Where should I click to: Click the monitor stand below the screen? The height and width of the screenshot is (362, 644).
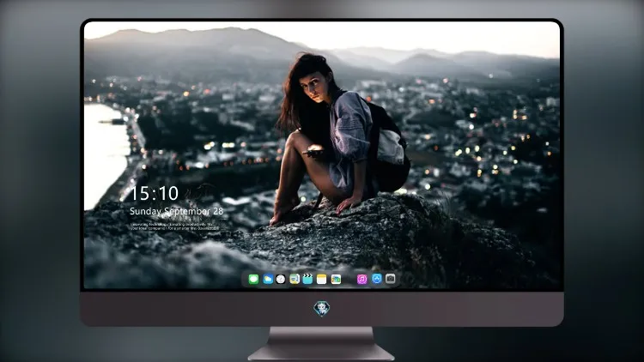321,344
